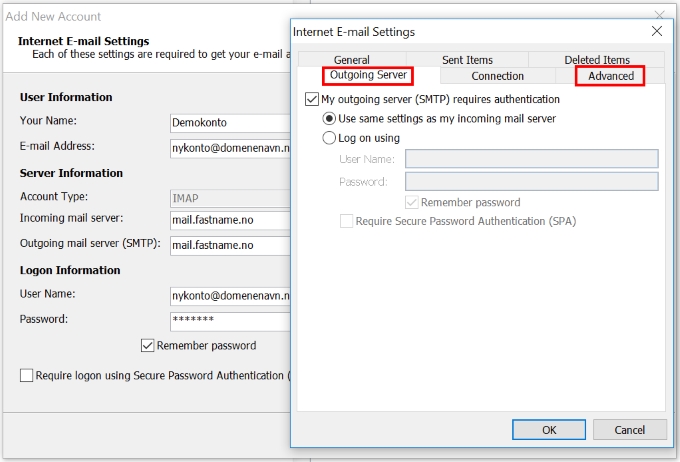The width and height of the screenshot is (680, 462).
Task: Switch to the Advanced tab
Action: click(610, 76)
